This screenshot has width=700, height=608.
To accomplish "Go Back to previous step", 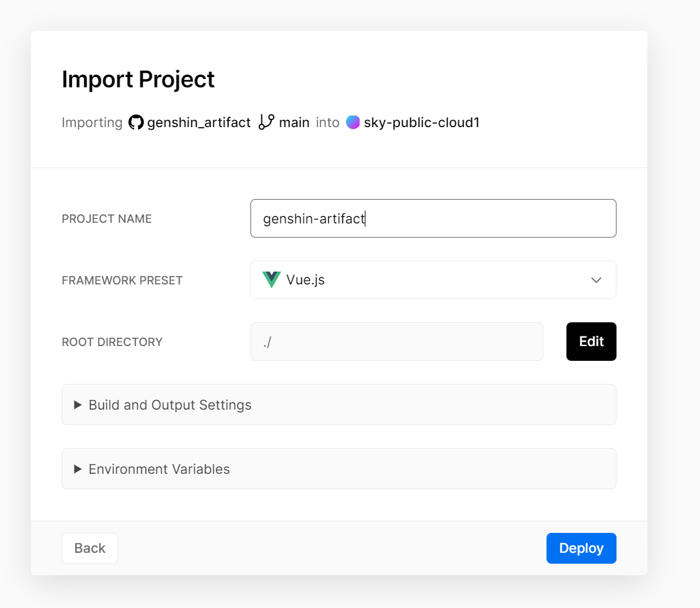I will tap(90, 548).
